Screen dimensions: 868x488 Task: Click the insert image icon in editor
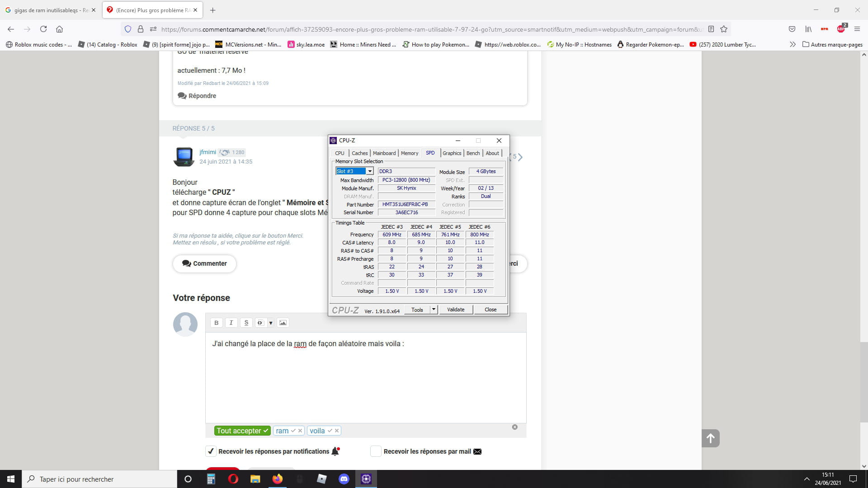click(283, 323)
